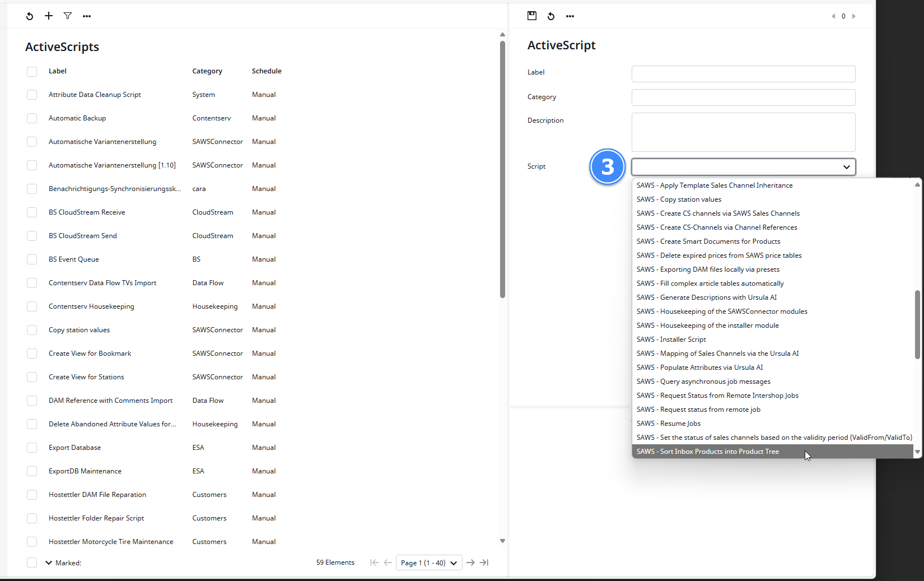924x581 pixels.
Task: Select SAWS - Sort Inbox Products into Product Tree
Action: point(773,452)
